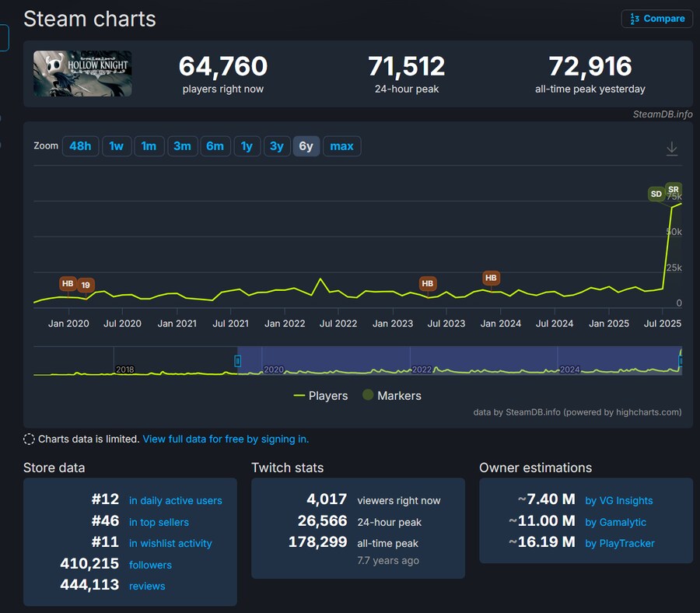Viewport: 700px width, 613px height.
Task: Open the 'by PlayTracker' link
Action: [620, 543]
